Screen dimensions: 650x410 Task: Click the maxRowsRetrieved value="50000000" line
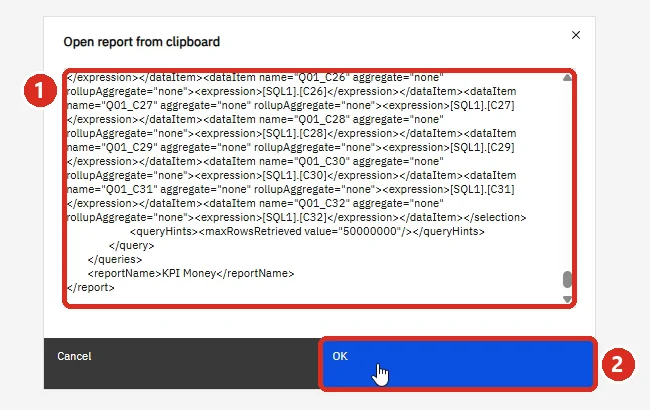307,231
